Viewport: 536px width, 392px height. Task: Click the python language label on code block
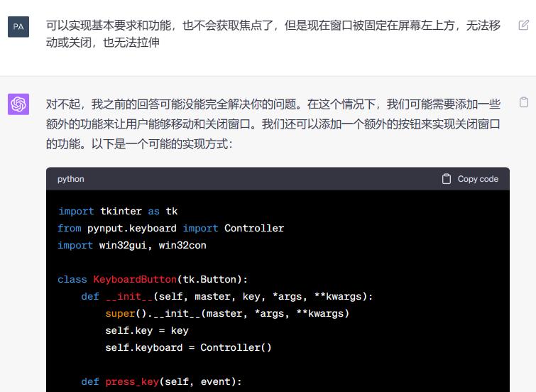tap(71, 179)
